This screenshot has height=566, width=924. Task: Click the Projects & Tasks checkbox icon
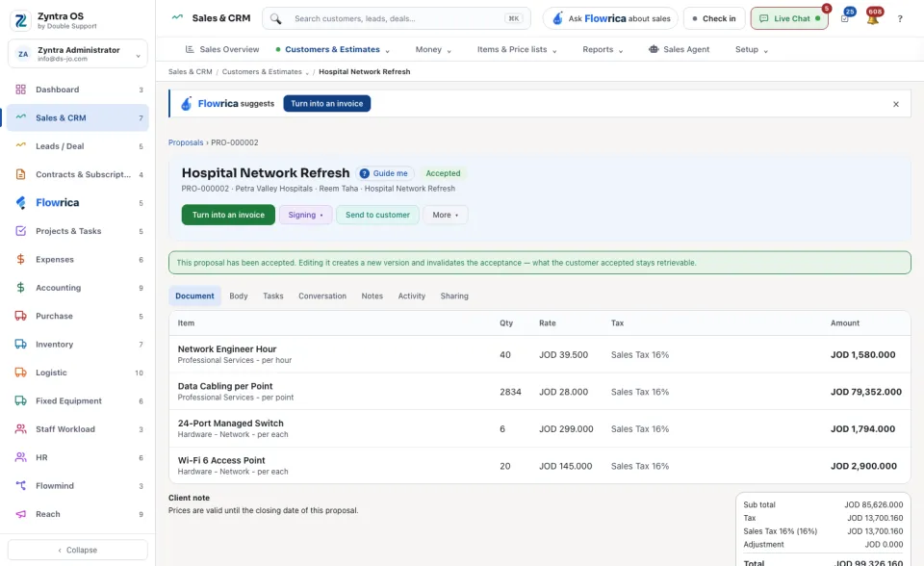[x=20, y=231]
